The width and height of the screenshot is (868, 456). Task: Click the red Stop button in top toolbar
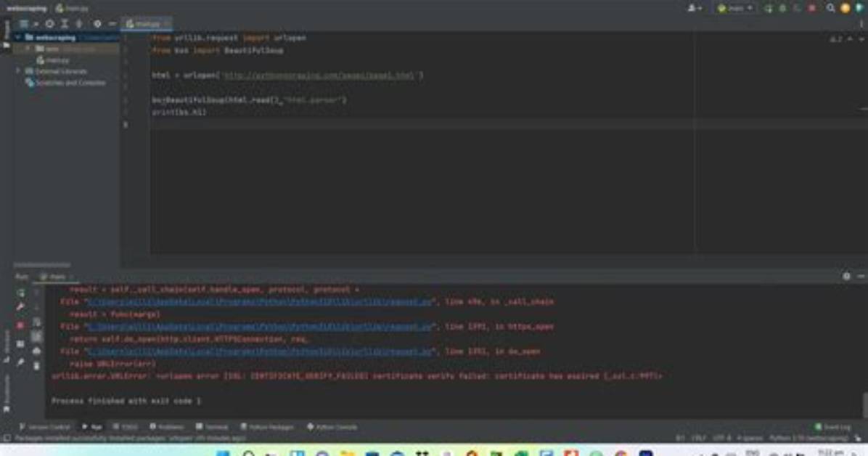click(x=811, y=8)
